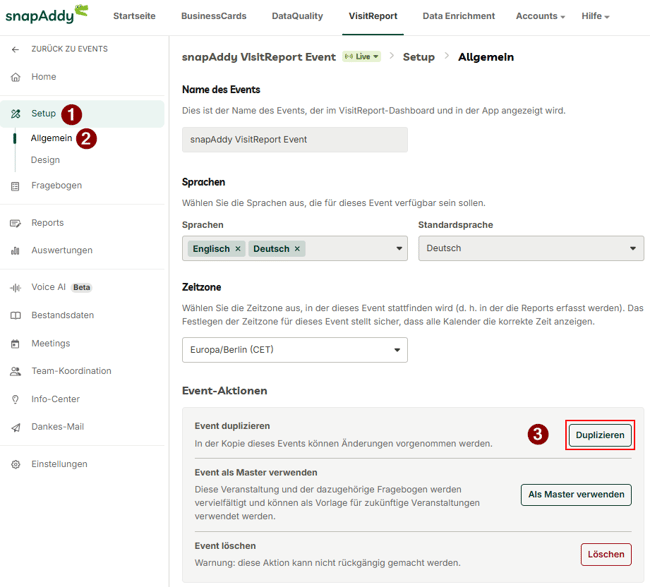The image size is (650, 587).
Task: Click the Name des Events input field
Action: click(x=295, y=140)
